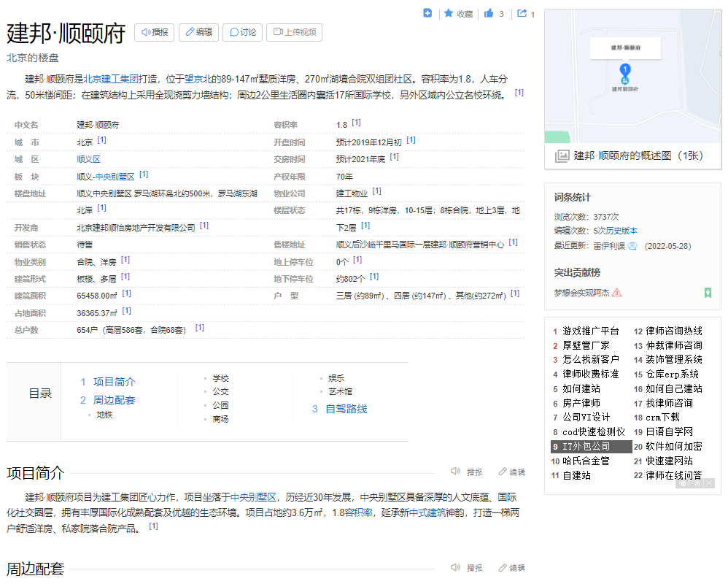Jump to 项目简介 in the 目录
The image size is (728, 584).
click(x=114, y=382)
